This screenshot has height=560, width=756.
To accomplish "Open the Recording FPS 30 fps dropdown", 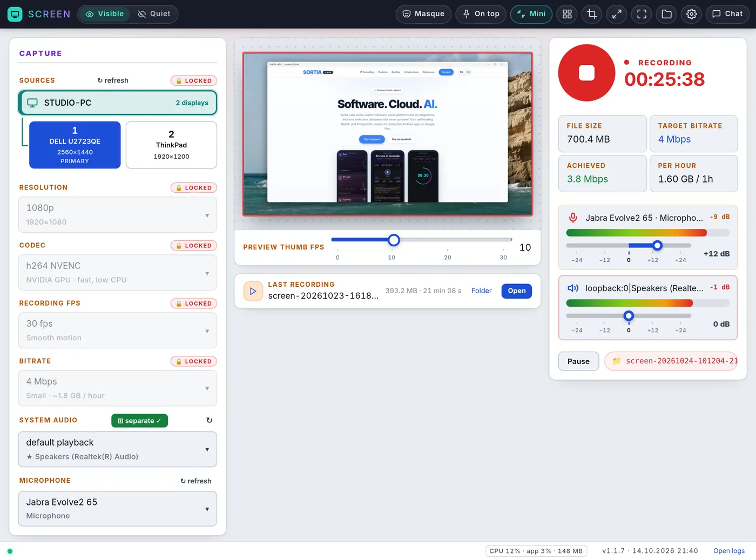I will click(118, 330).
